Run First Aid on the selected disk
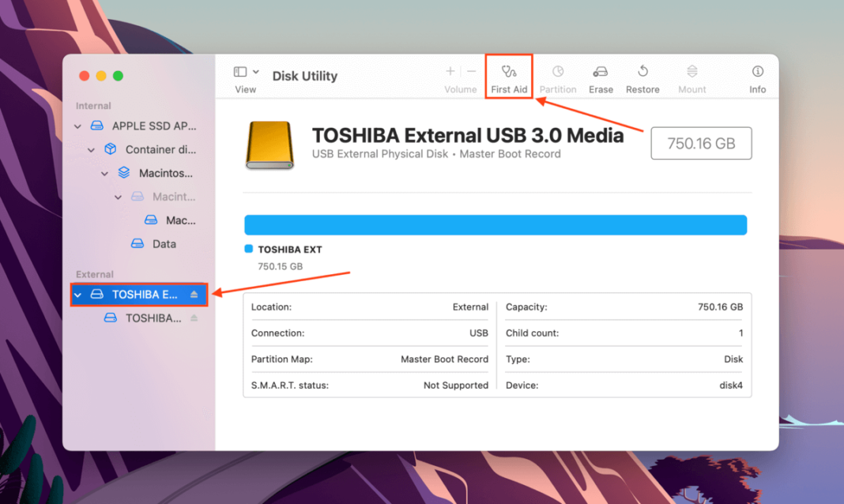This screenshot has width=844, height=504. click(509, 77)
